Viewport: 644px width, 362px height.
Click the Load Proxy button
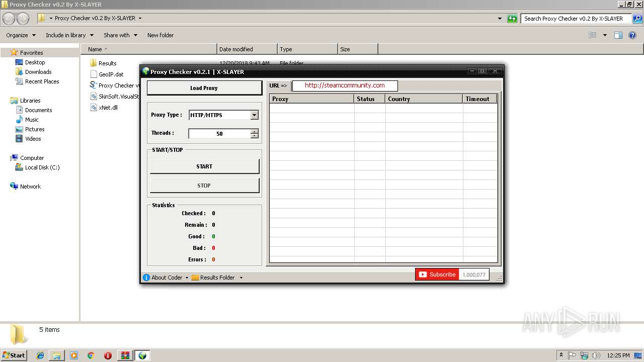(204, 88)
